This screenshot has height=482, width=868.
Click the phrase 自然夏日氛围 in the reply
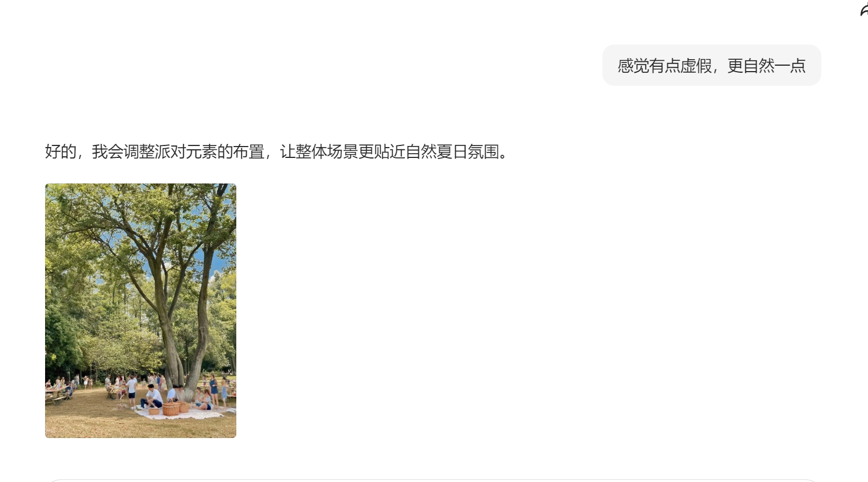click(452, 151)
